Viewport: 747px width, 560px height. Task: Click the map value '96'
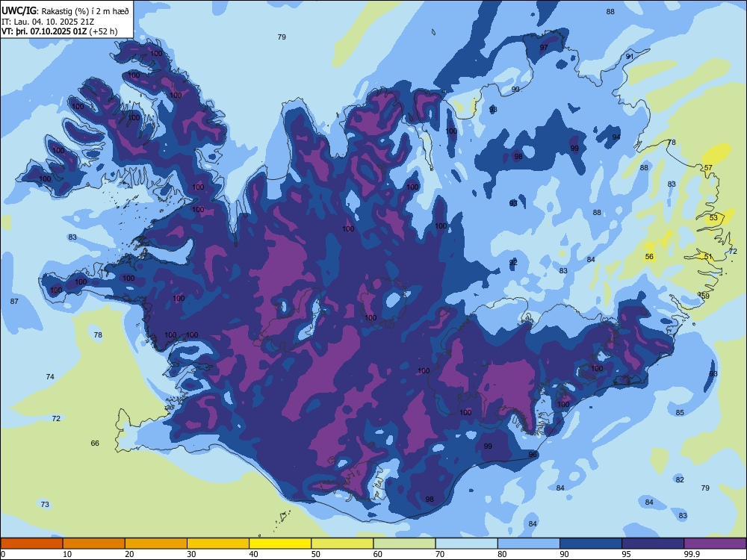533,454
